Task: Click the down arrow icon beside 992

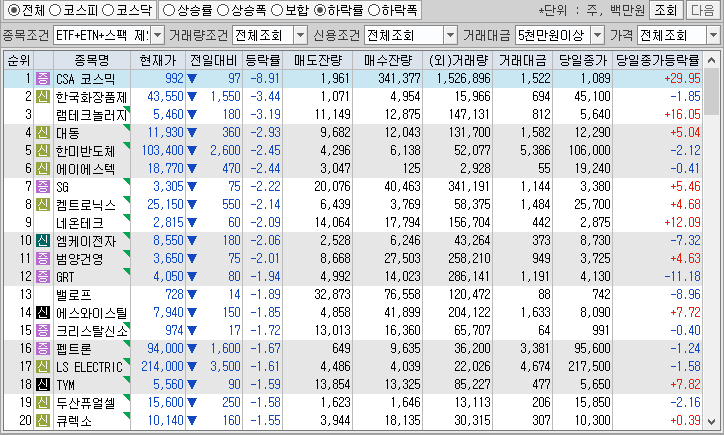Action: pyautogui.click(x=192, y=79)
